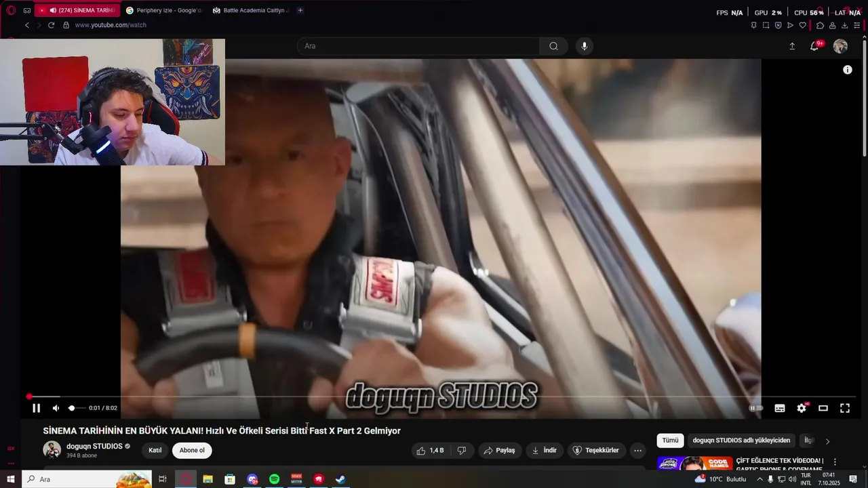Send thanks via Teşekkürler button
The height and width of the screenshot is (488, 868).
595,450
